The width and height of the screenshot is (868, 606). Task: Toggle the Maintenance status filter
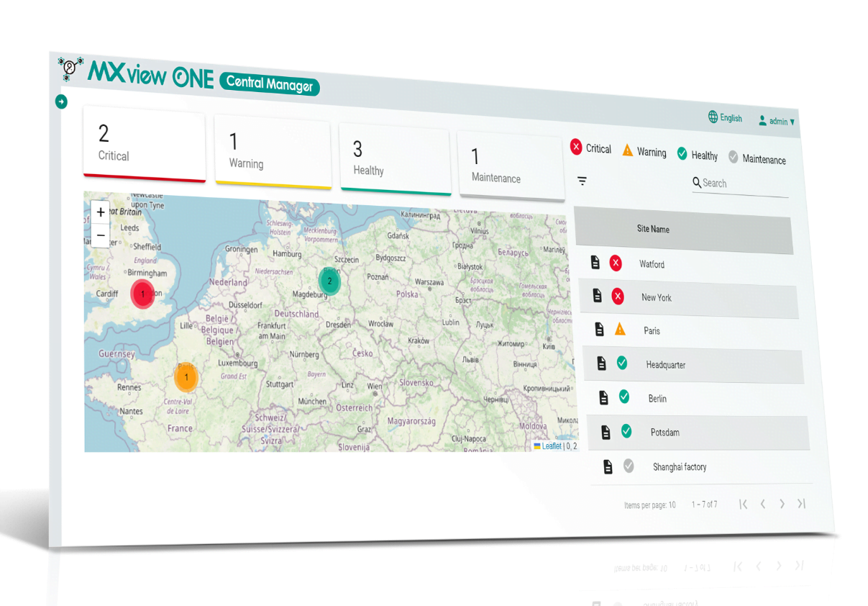click(x=757, y=158)
